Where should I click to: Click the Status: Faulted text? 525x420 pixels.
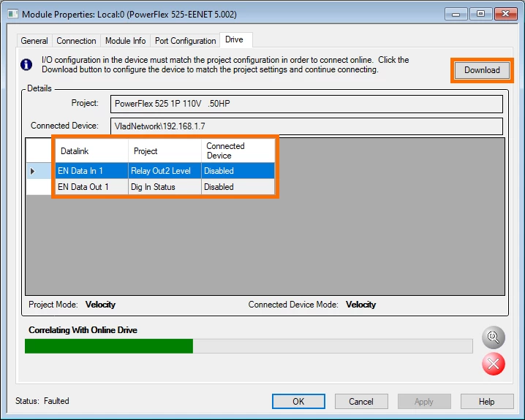[x=42, y=401]
